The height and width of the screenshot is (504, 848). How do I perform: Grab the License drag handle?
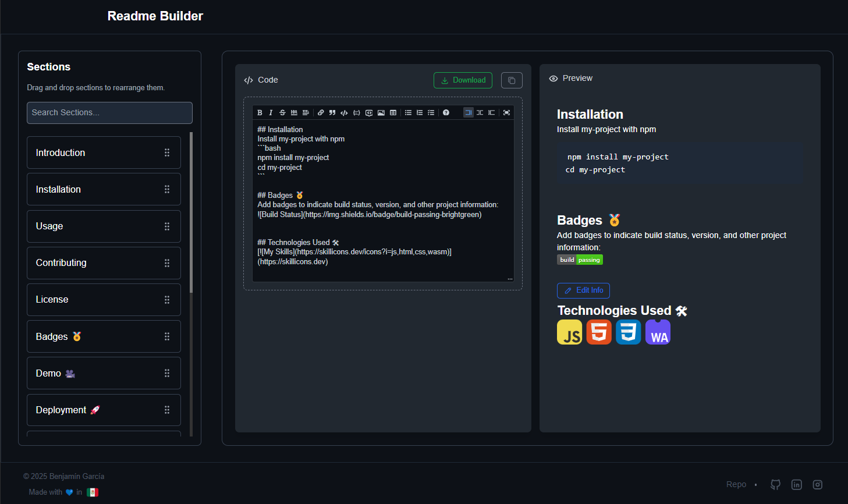167,300
